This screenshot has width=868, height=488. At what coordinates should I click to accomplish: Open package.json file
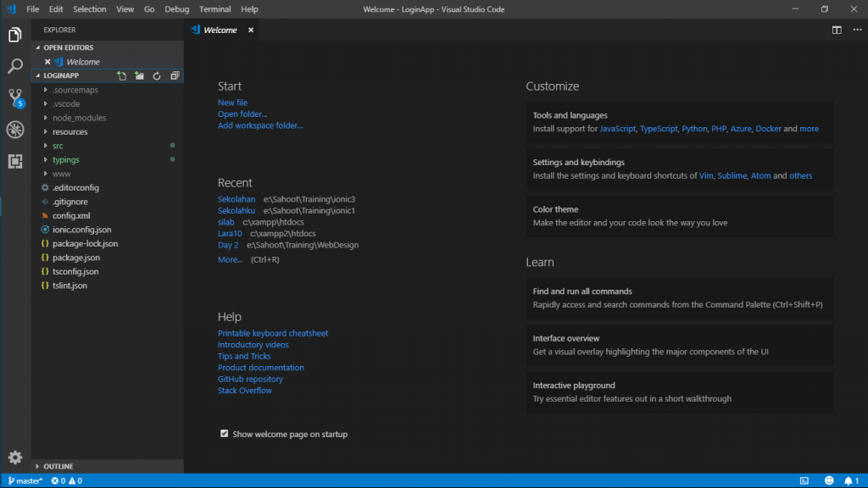[x=75, y=258]
